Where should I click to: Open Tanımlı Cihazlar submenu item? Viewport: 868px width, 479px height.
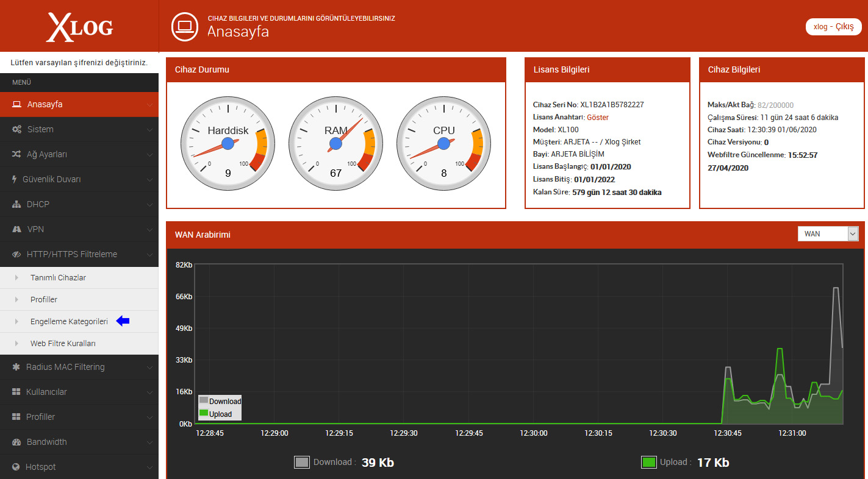point(79,278)
